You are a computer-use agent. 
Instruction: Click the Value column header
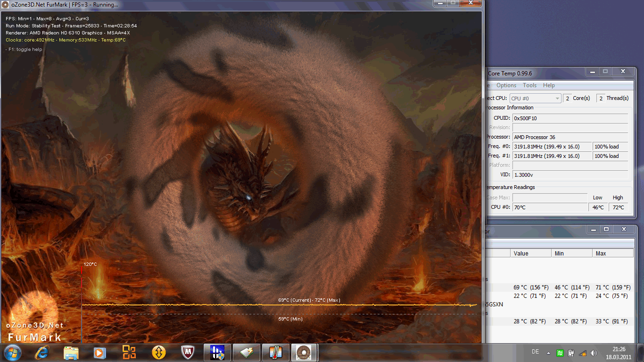pyautogui.click(x=531, y=254)
